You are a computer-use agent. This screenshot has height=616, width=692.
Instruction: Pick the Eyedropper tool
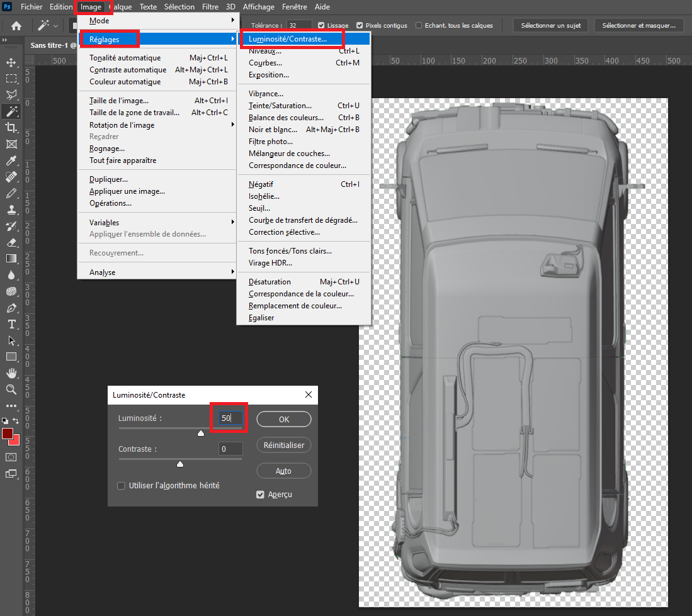coord(11,160)
